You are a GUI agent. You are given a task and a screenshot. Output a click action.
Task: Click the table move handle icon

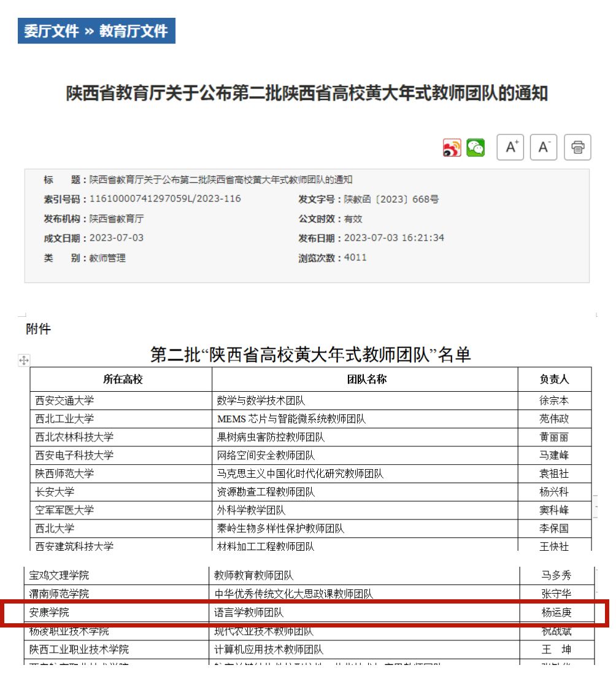24,360
